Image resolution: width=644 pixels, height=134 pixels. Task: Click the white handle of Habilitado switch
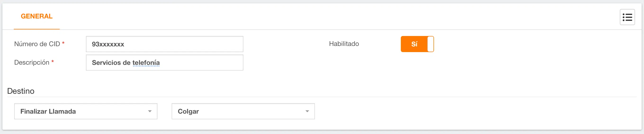430,44
